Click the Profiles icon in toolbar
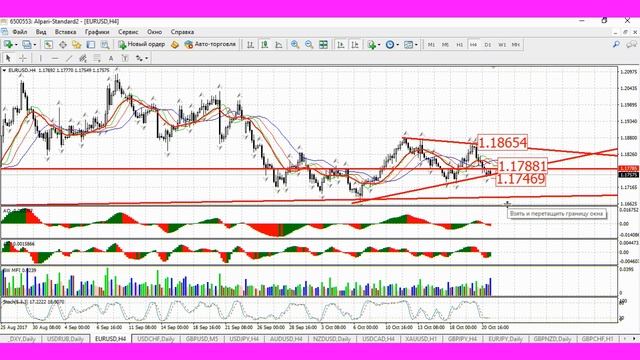This screenshot has height=360, width=640. pyautogui.click(x=27, y=44)
